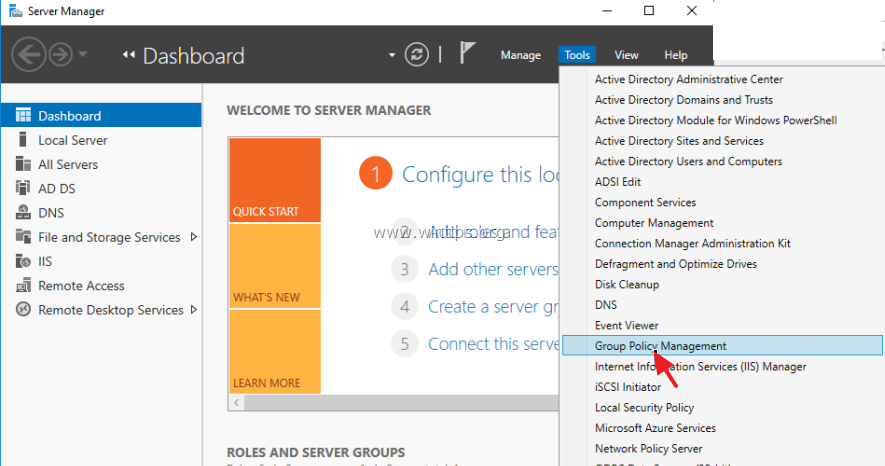The image size is (885, 466).
Task: Open the Manage menu
Action: (520, 55)
